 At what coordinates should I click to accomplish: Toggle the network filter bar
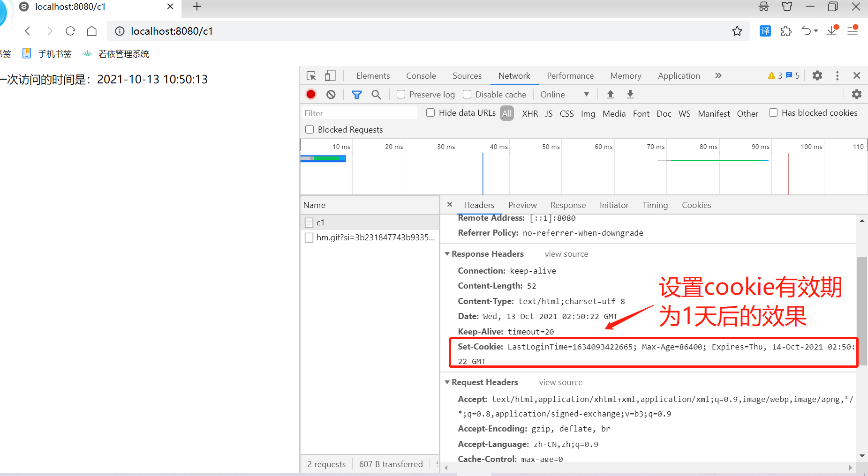pyautogui.click(x=357, y=95)
